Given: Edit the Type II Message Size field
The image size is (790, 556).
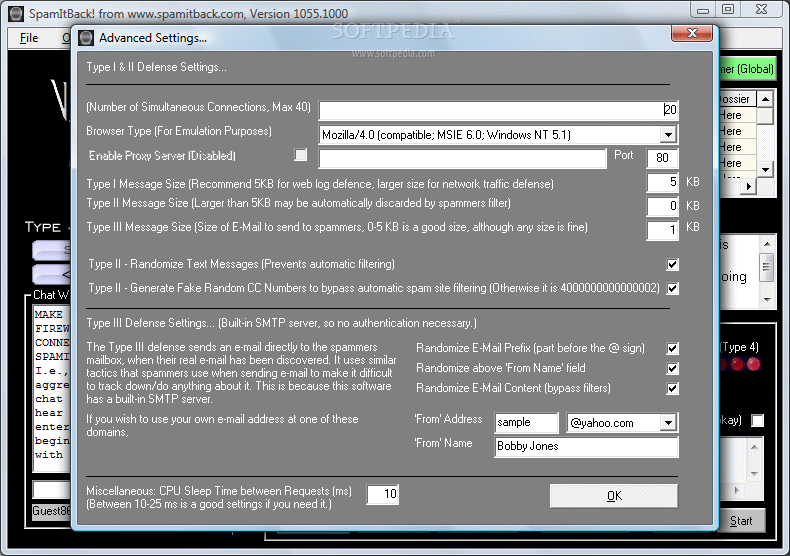Looking at the screenshot, I should tap(662, 205).
